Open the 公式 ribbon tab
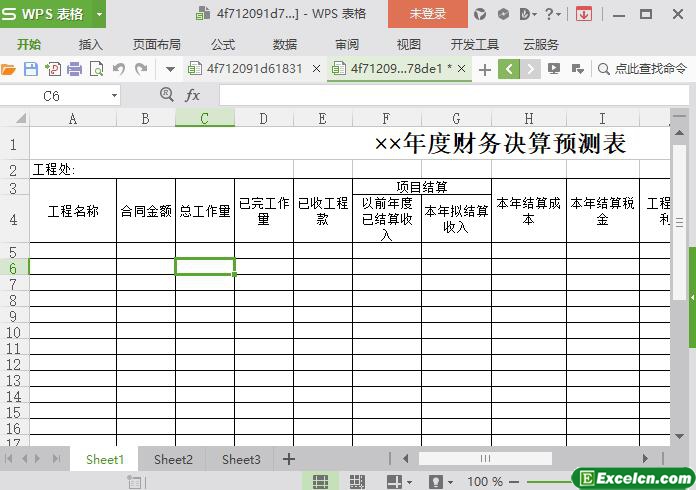 click(x=223, y=45)
